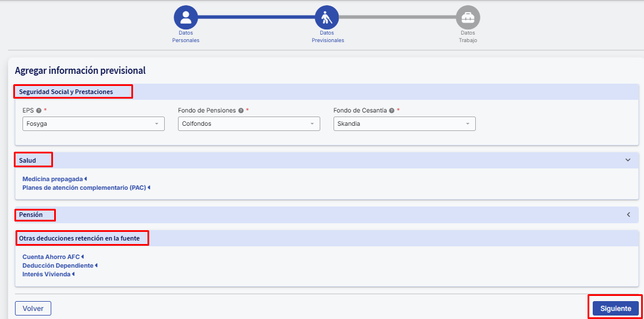Show help icon beside Fondo de Pensiones

241,111
